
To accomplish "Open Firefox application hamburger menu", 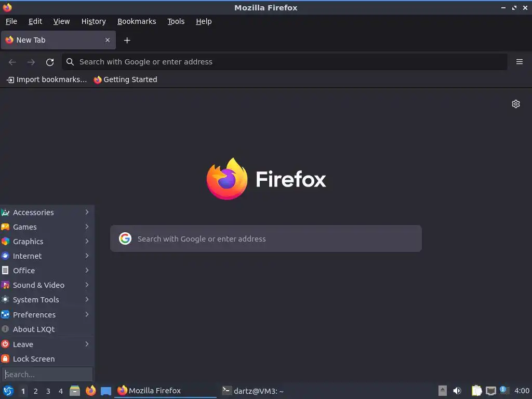I will [x=519, y=62].
